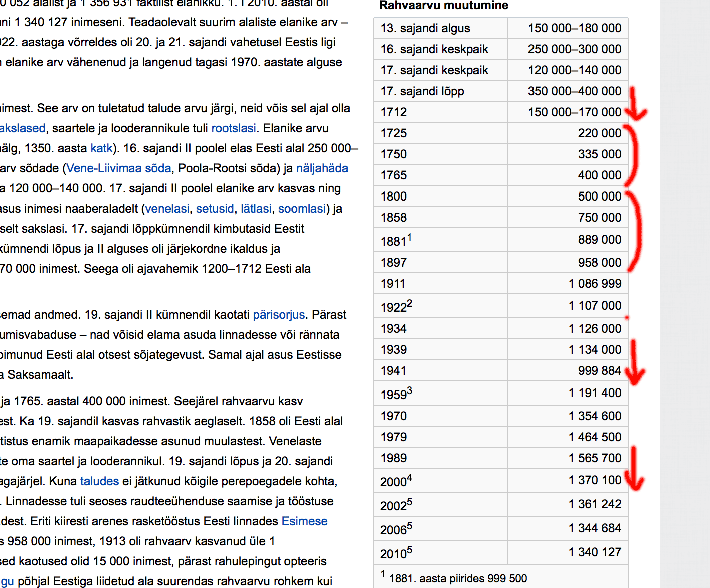Viewport: 710px width, 588px height.
Task: Click the population value '999 884'
Action: point(600,371)
